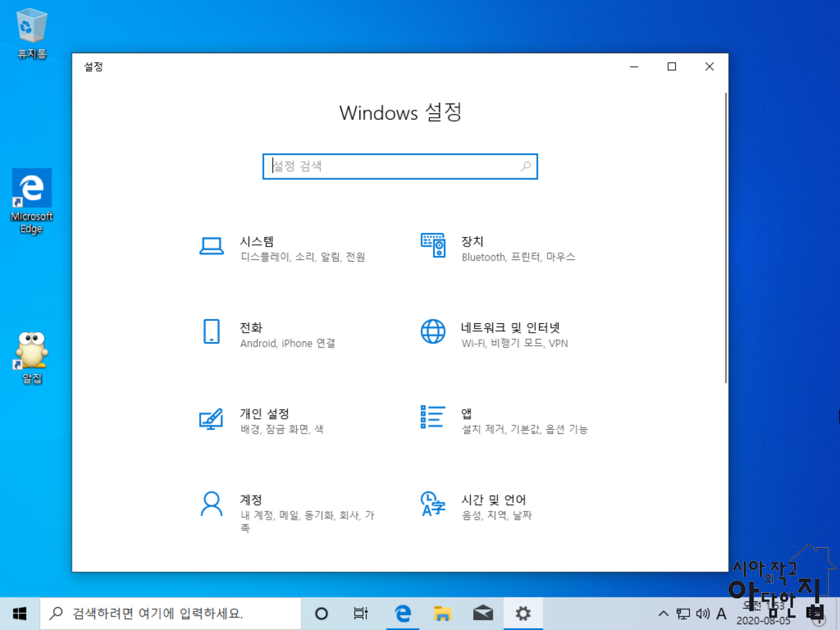Open Mail app from taskbar
The width and height of the screenshot is (840, 630).
[483, 614]
